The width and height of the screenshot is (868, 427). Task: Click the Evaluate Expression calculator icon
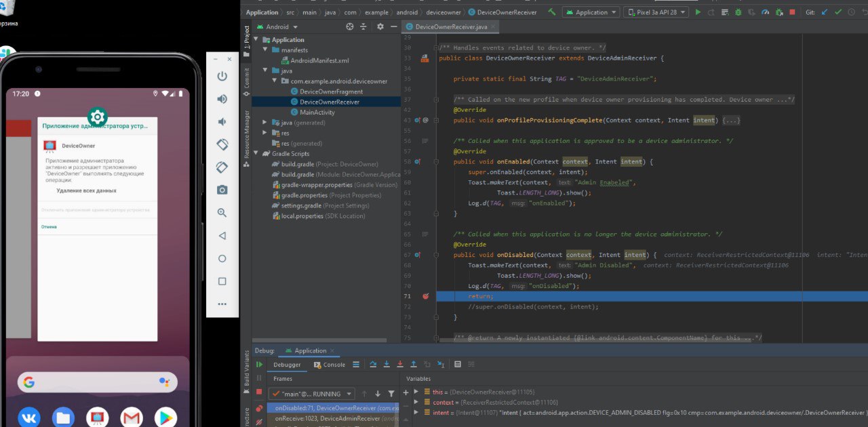(458, 365)
